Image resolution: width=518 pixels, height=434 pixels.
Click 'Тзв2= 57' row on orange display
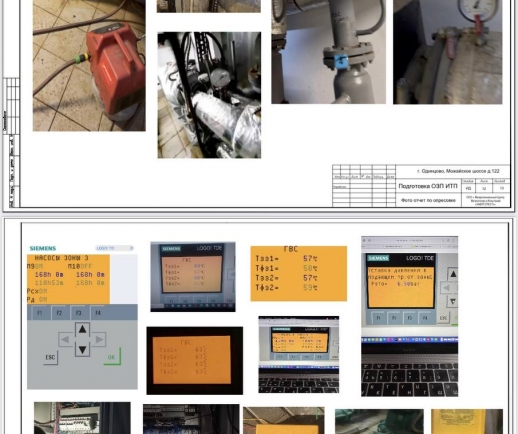click(x=287, y=278)
